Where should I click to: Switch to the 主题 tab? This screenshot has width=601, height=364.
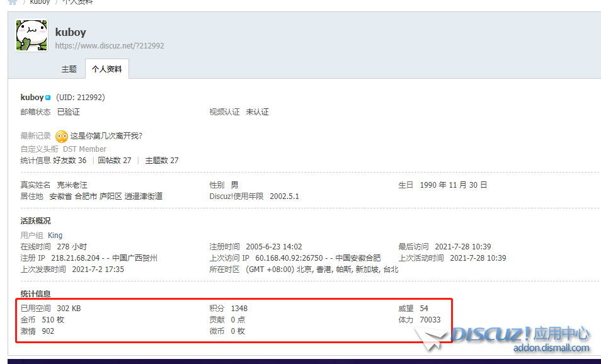69,69
